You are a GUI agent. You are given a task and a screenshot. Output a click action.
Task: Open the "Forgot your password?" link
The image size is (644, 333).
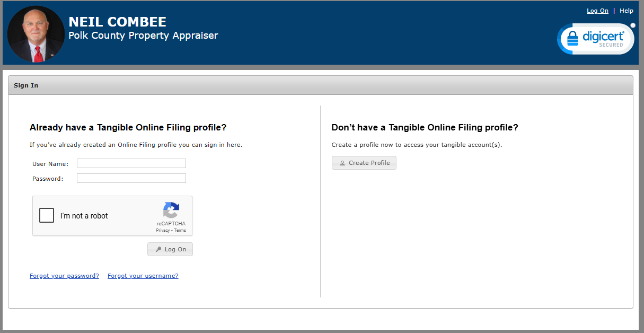pos(64,275)
